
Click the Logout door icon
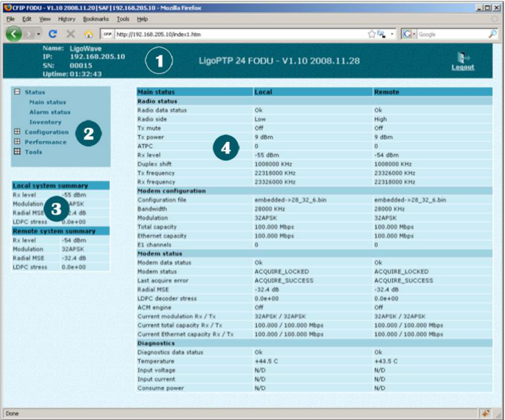[462, 59]
